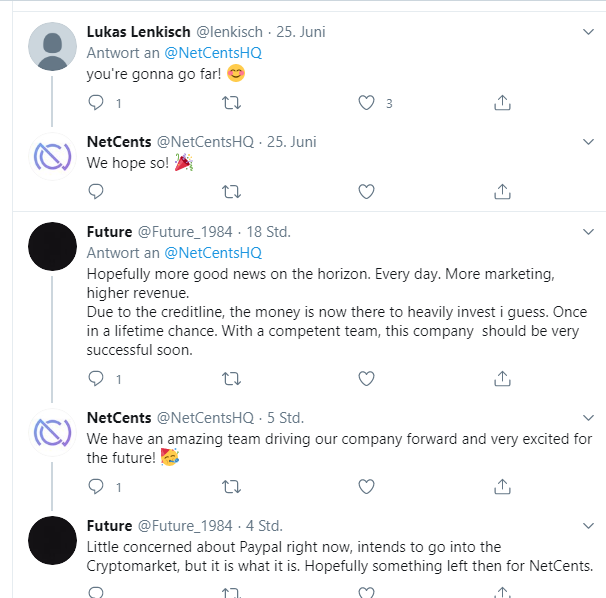Image resolution: width=606 pixels, height=598 pixels.
Task: Retweet Future's "Hopefully more good news" tweet
Action: pyautogui.click(x=231, y=378)
